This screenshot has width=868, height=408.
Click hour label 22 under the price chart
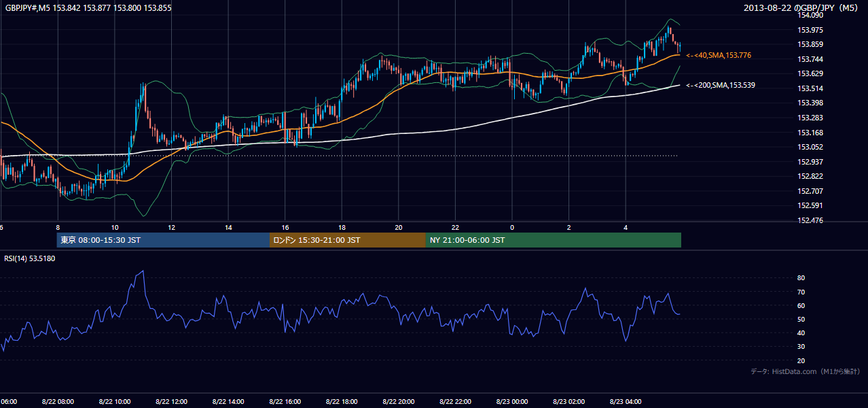click(x=455, y=228)
